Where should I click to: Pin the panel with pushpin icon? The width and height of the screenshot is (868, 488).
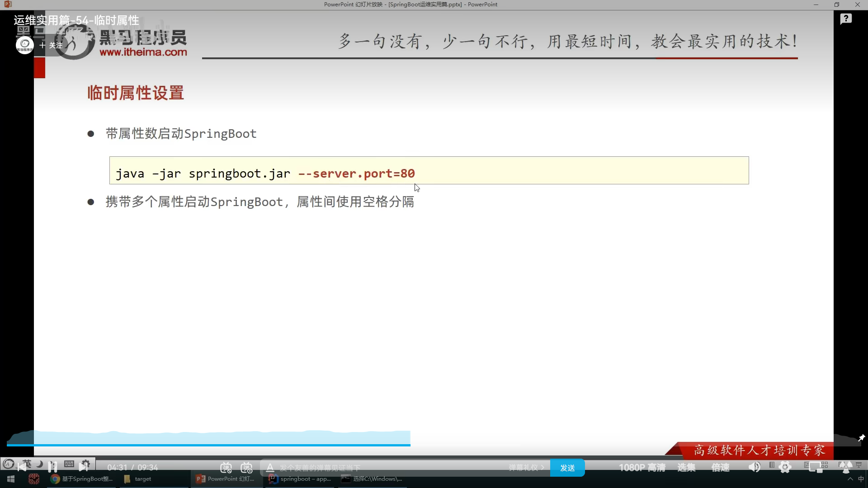pyautogui.click(x=861, y=438)
